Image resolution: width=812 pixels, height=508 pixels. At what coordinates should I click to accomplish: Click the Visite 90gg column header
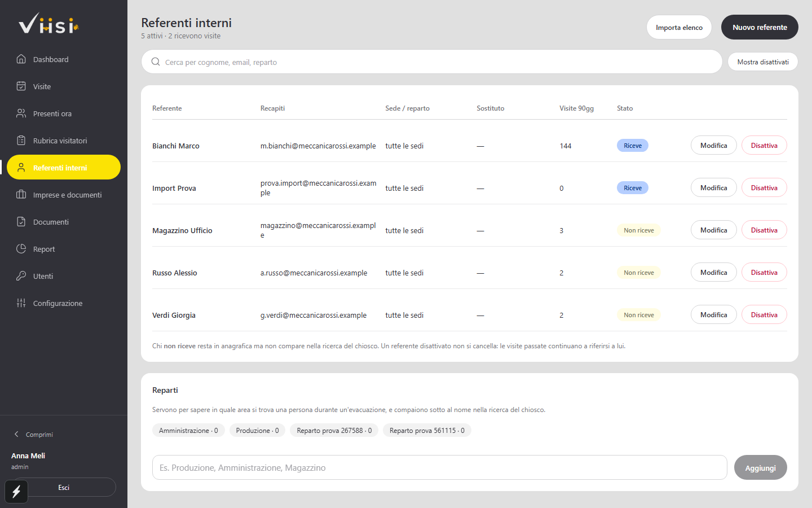click(576, 108)
